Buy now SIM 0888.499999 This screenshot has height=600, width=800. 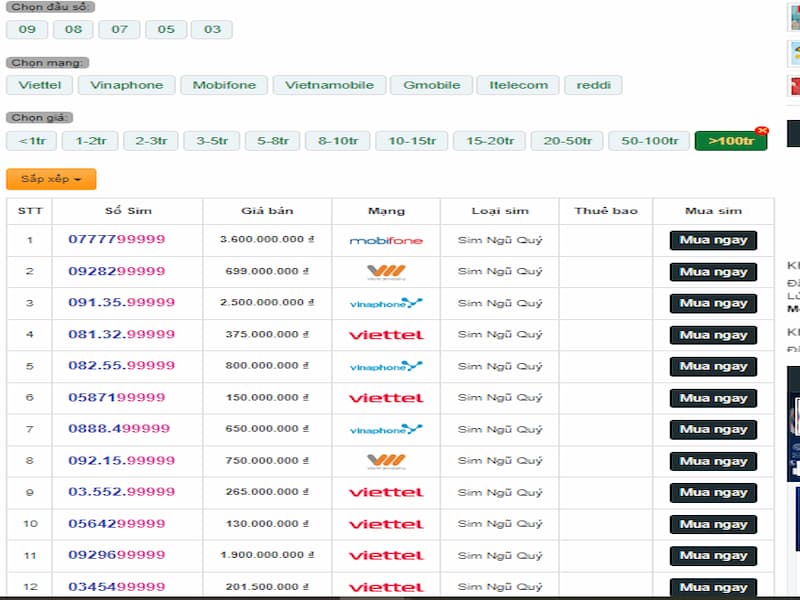point(713,430)
